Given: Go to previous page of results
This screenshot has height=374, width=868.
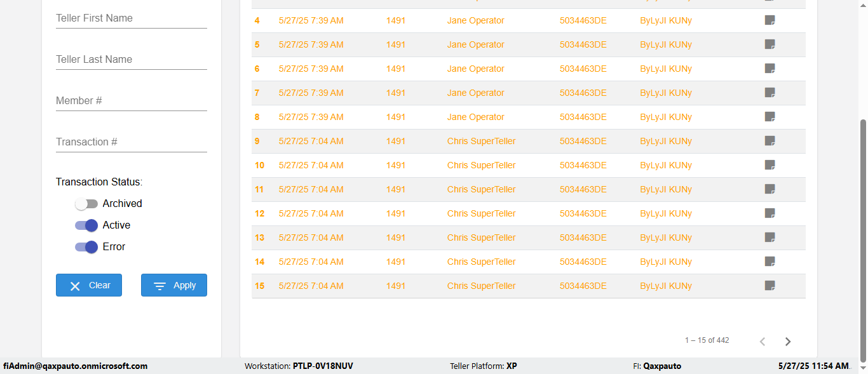Looking at the screenshot, I should coord(763,342).
